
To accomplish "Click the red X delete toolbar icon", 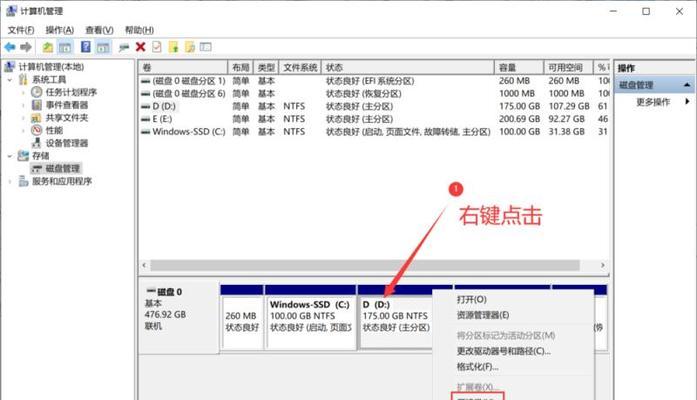I will pyautogui.click(x=140, y=47).
